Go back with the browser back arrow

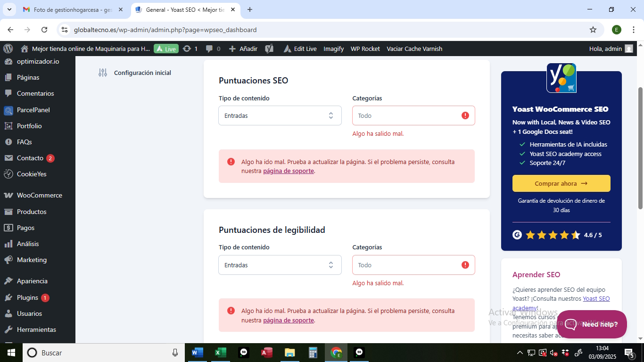pos(10,30)
